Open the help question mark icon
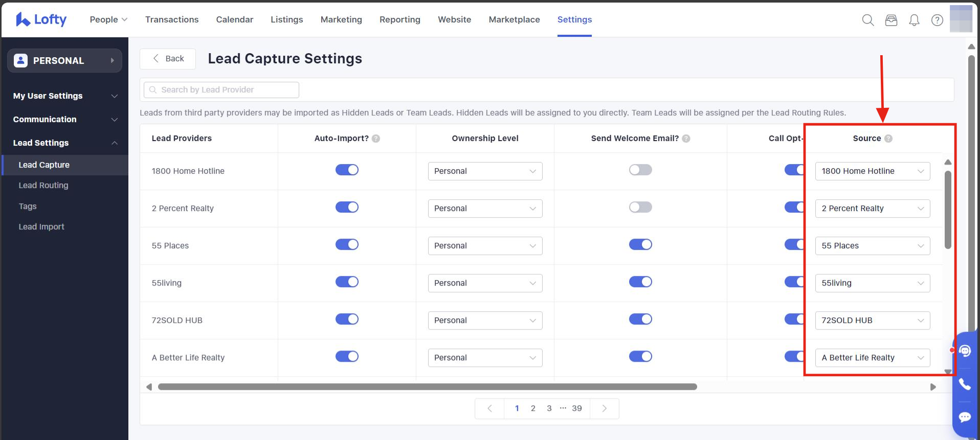The image size is (980, 440). pos(937,20)
